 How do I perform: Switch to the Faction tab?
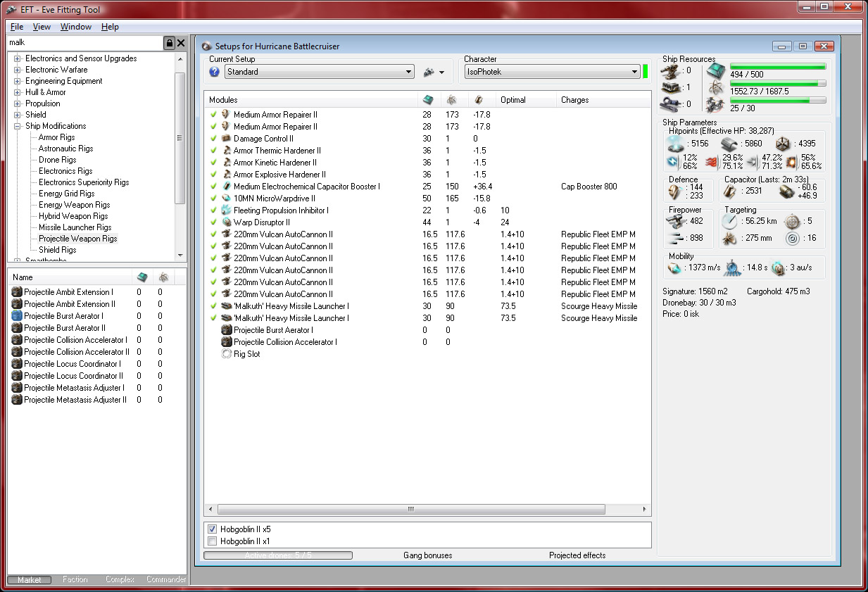coord(75,579)
